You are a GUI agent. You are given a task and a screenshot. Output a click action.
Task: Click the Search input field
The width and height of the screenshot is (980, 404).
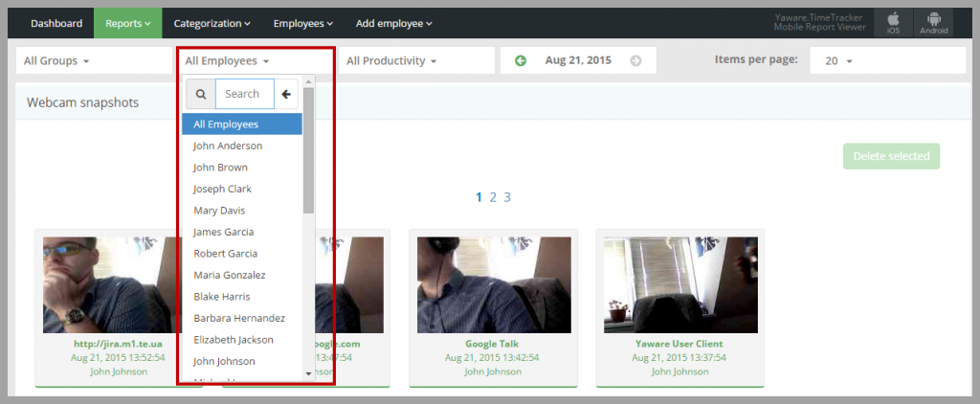click(x=245, y=94)
